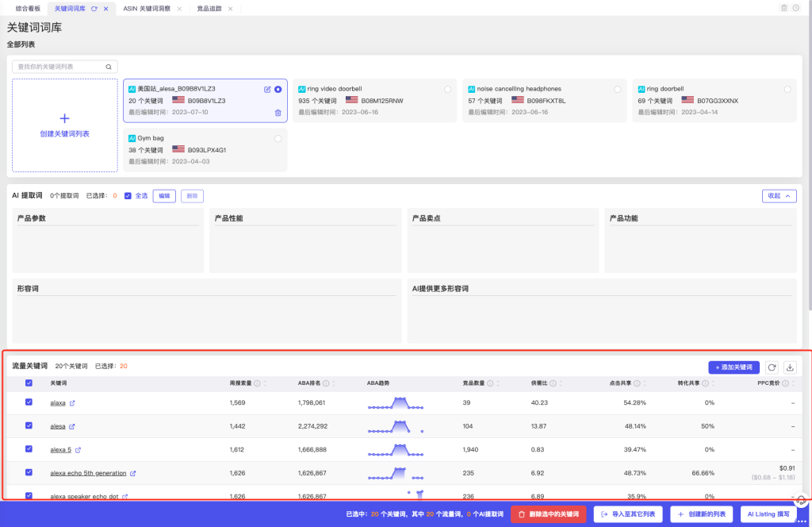
Task: Click the trash icon in top-right corner
Action: point(784,8)
